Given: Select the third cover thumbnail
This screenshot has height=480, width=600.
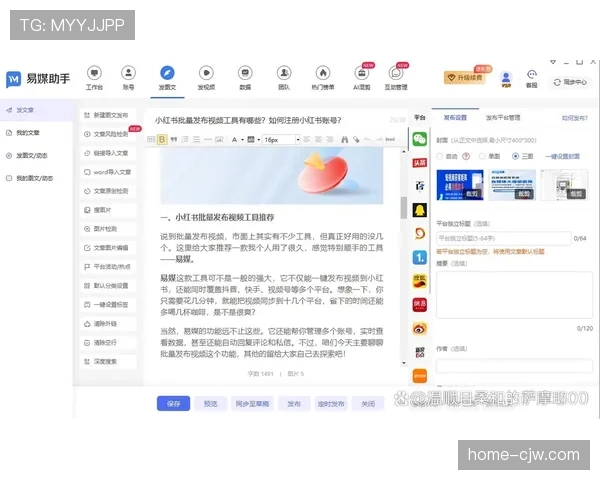Looking at the screenshot, I should click(564, 185).
